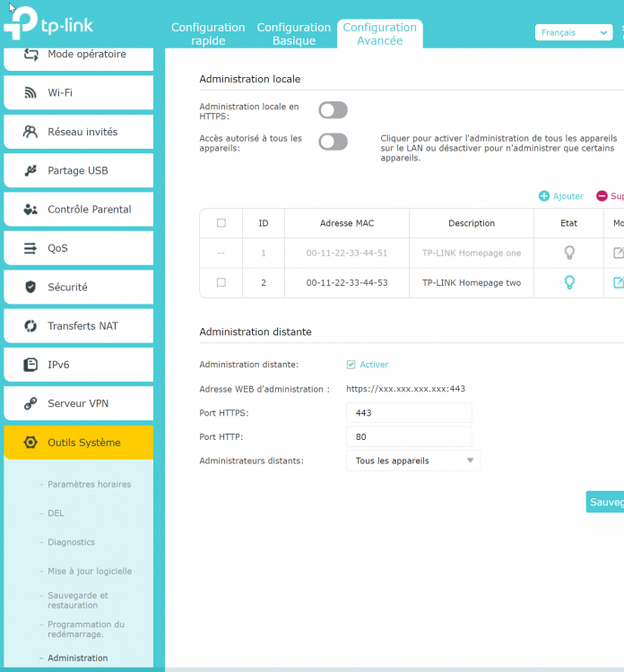Open the Outils Système menu section
The image size is (624, 672).
click(79, 443)
